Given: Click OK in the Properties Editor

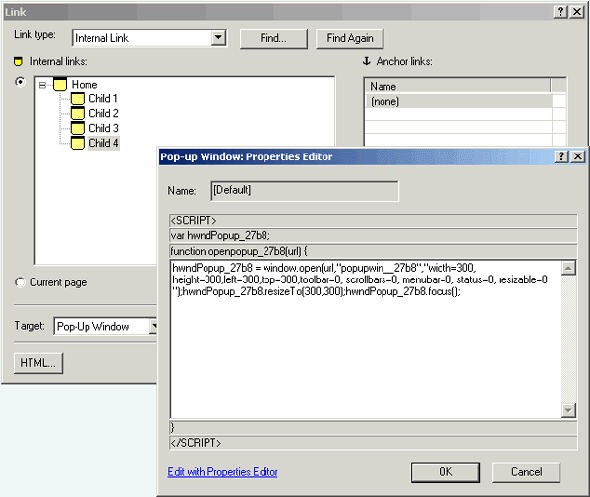Looking at the screenshot, I should coord(445,472).
